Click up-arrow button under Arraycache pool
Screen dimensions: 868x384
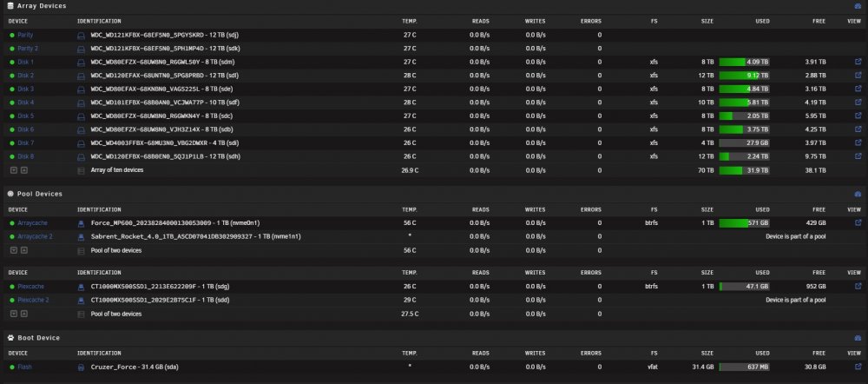(23, 250)
